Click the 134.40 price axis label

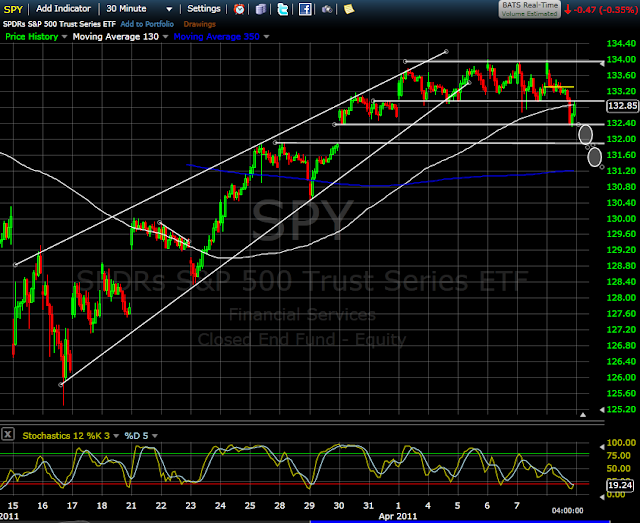(x=621, y=43)
